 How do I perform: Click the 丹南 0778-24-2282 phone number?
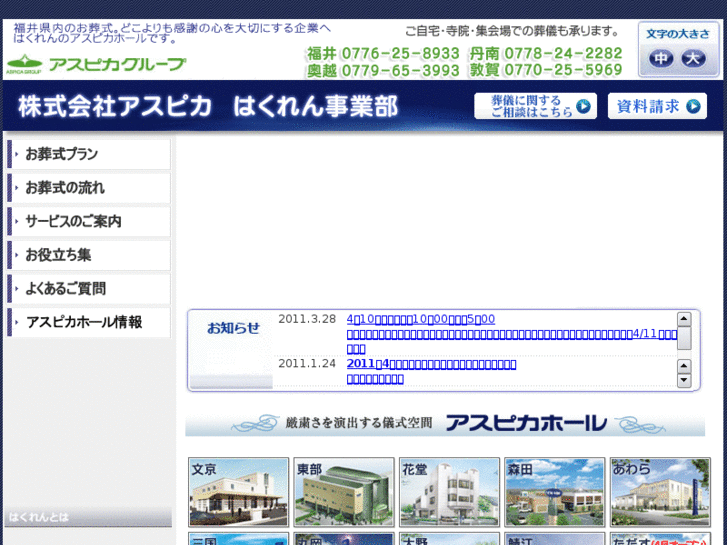coord(546,54)
